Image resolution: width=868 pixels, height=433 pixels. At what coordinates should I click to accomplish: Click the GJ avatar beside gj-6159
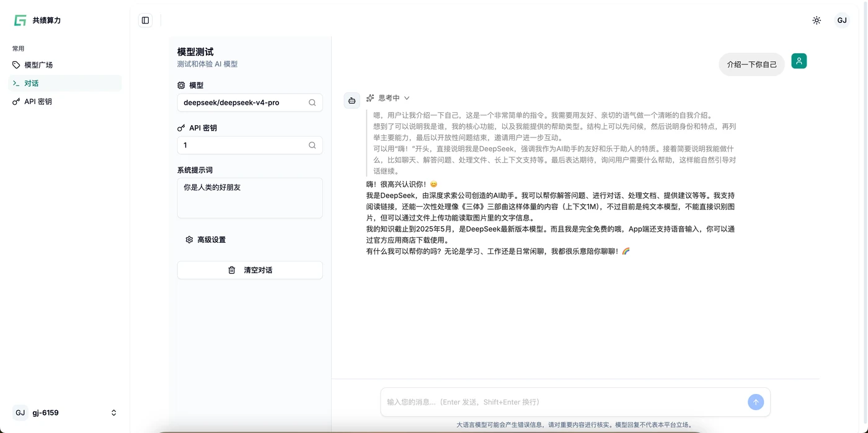coord(20,413)
